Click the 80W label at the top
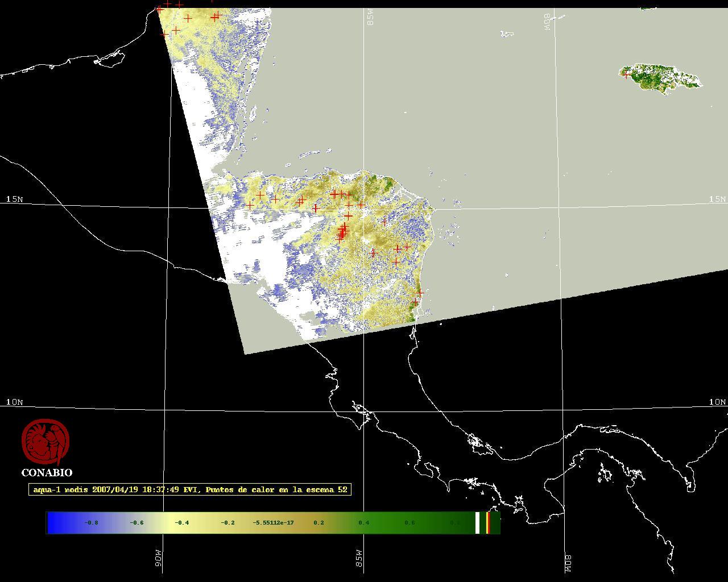The width and height of the screenshot is (728, 582). tap(548, 23)
